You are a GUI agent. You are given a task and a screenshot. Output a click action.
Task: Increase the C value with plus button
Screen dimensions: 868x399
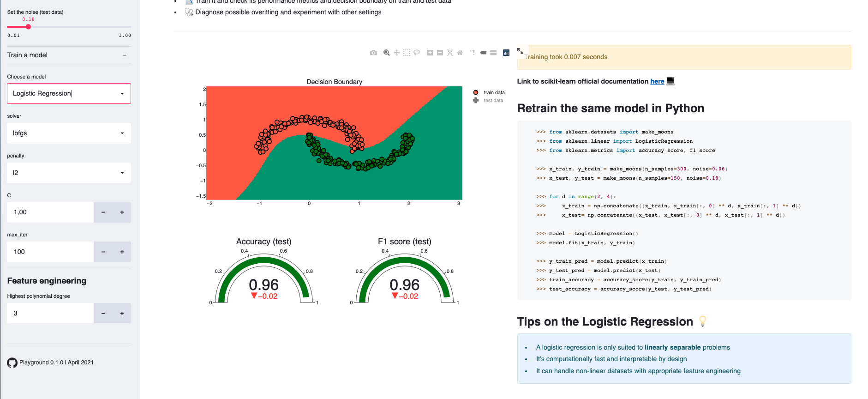(x=122, y=212)
